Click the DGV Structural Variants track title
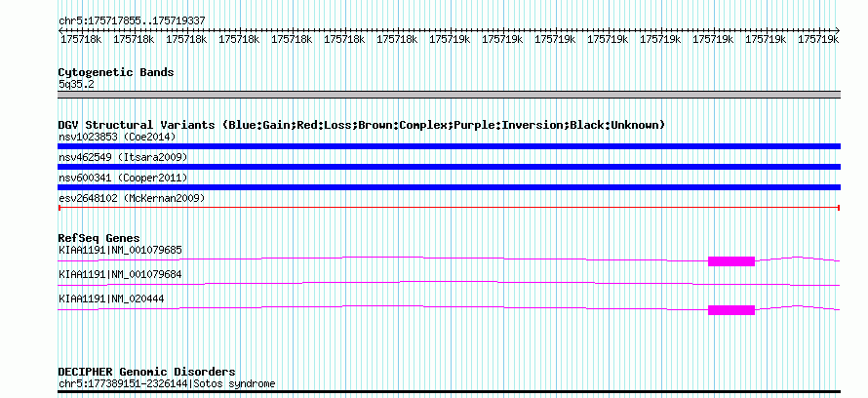Image resolution: width=868 pixels, height=398 pixels. point(362,125)
